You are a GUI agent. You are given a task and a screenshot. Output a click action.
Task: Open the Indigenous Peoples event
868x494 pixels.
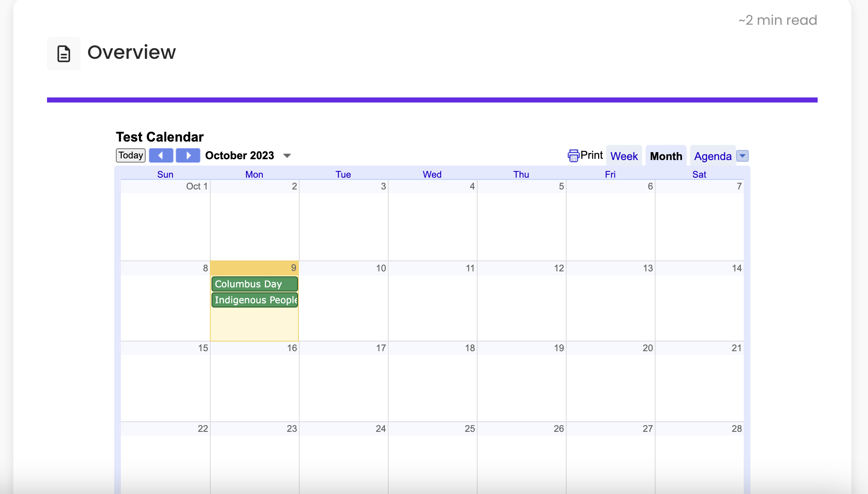pyautogui.click(x=255, y=300)
